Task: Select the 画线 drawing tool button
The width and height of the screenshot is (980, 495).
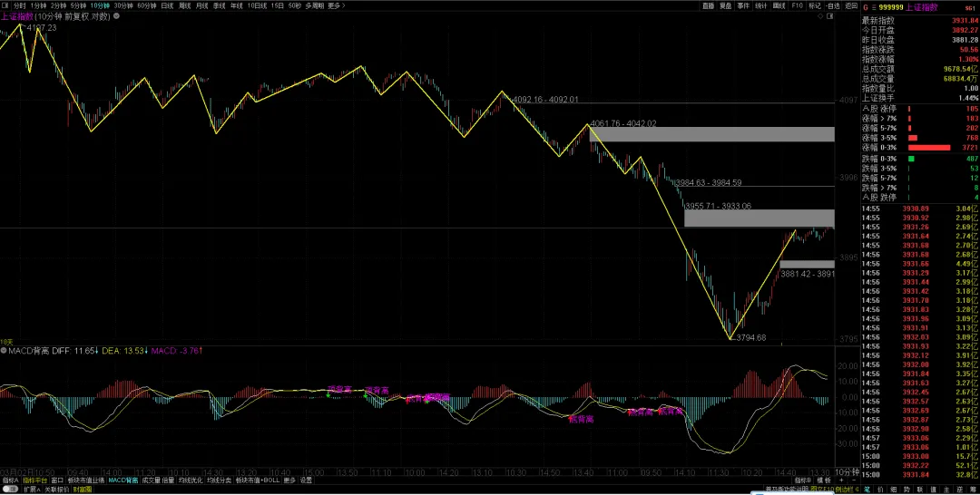Action: point(779,5)
